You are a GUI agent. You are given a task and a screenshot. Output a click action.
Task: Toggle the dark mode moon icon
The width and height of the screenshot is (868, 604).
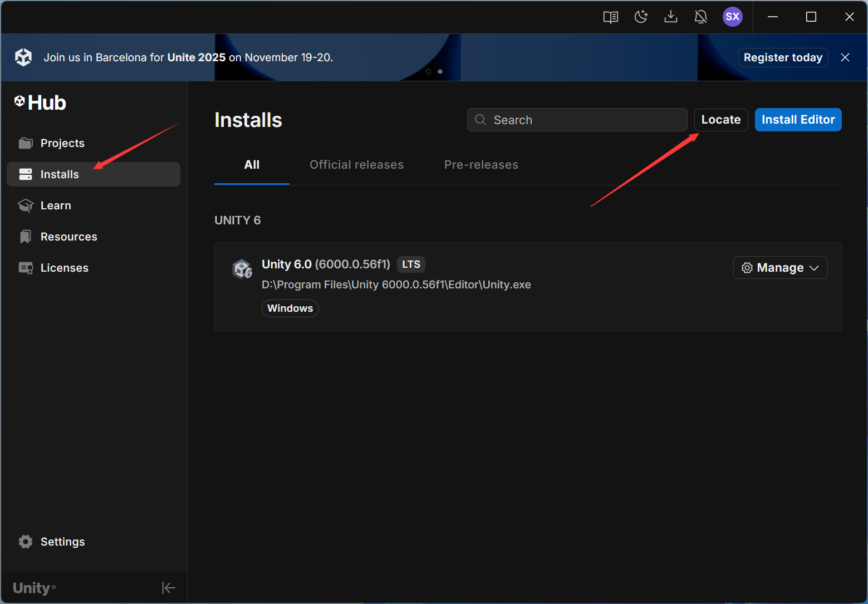point(641,17)
